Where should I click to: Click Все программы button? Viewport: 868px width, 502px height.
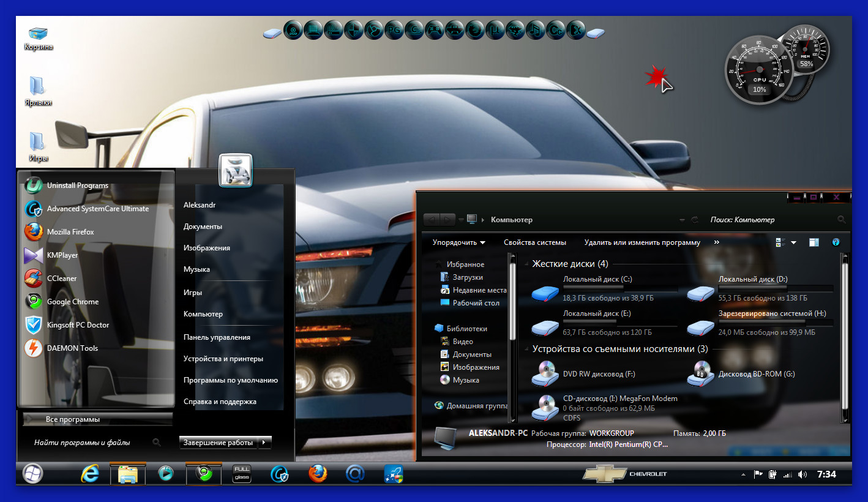click(x=73, y=419)
